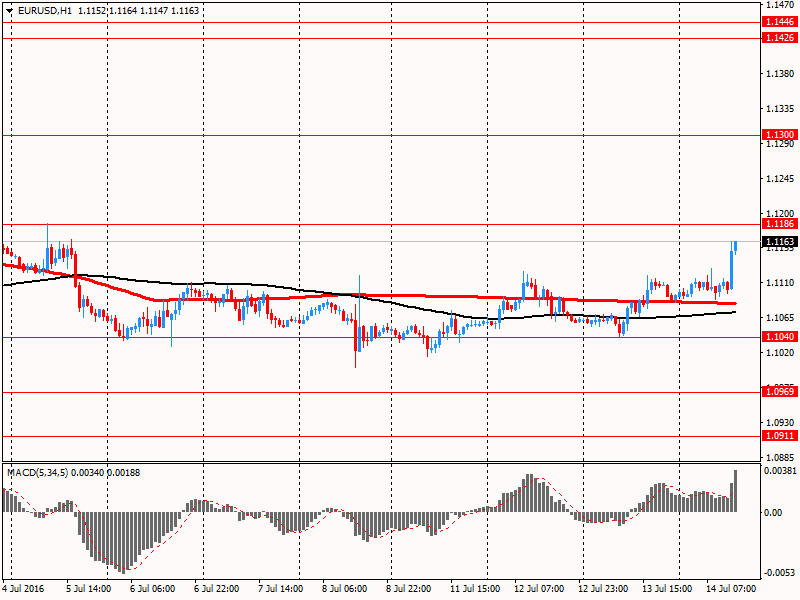This screenshot has height=600, width=800.
Task: Select the 1.1200 price scale value
Action: [781, 213]
